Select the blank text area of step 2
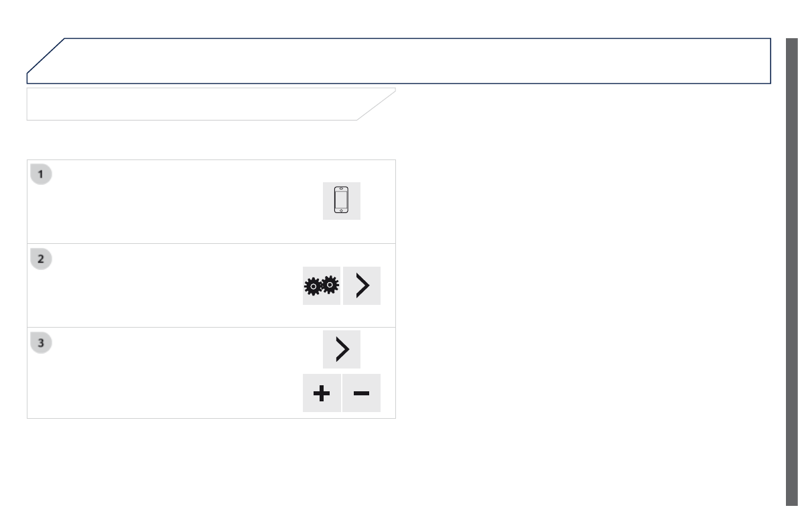Viewport: 798px width, 532px height. (x=168, y=286)
